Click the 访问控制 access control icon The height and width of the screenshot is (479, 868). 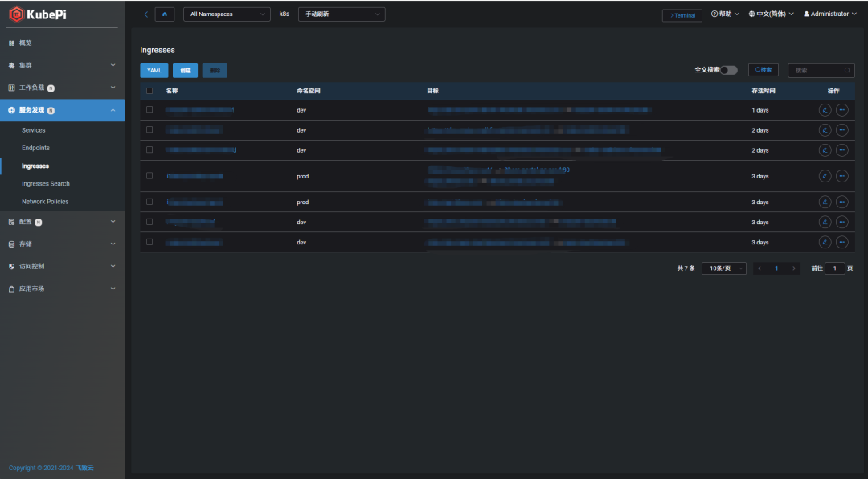(x=11, y=266)
